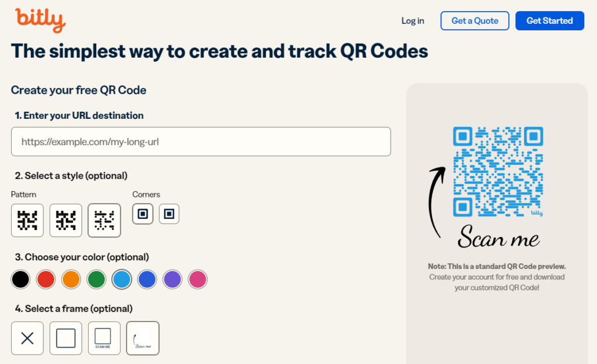The width and height of the screenshot is (597, 364).
Task: Select the first corner style option
Action: click(143, 214)
